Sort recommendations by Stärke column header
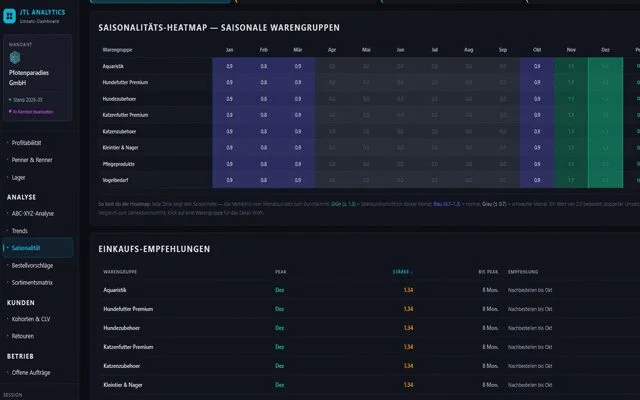The image size is (640, 400). [402, 272]
